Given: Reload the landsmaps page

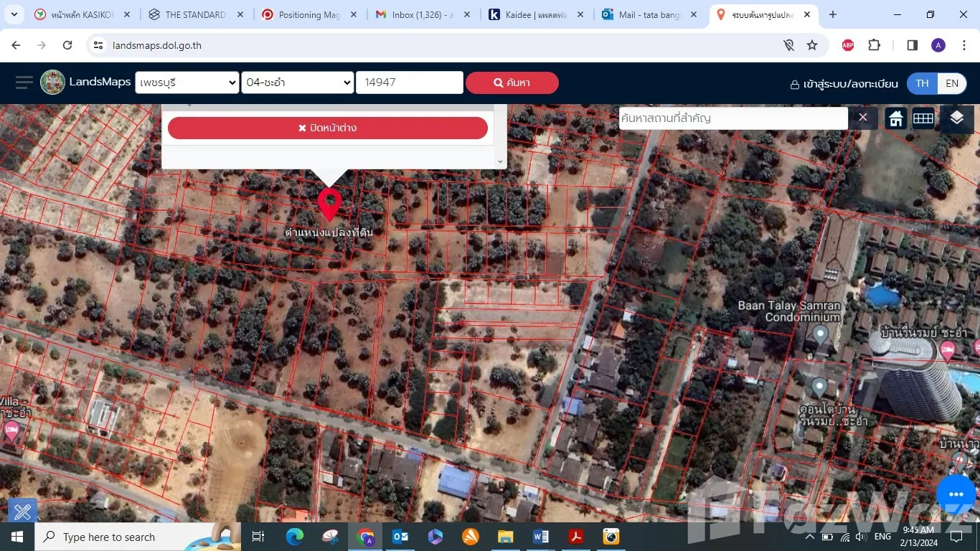Looking at the screenshot, I should (x=67, y=45).
